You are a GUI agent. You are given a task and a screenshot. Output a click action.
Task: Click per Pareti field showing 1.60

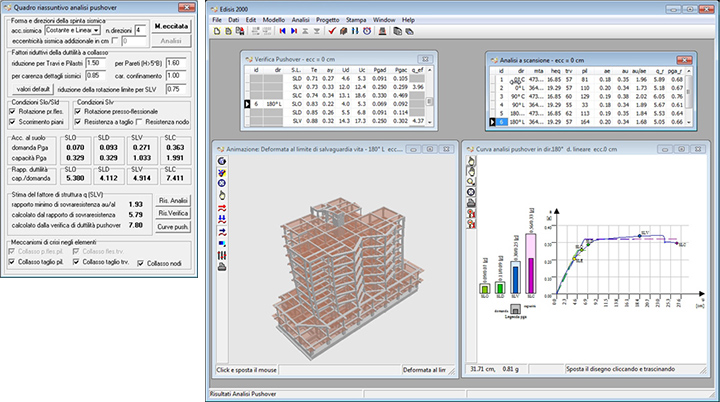176,63
